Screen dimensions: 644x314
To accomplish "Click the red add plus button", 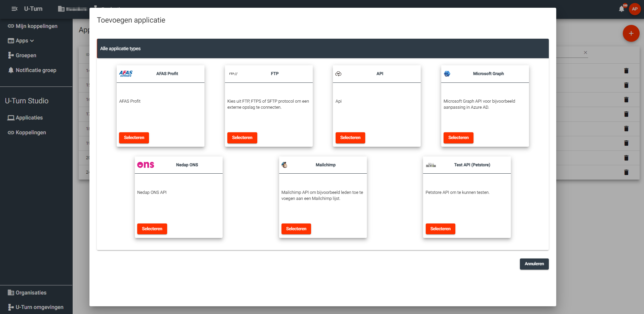I will click(631, 33).
